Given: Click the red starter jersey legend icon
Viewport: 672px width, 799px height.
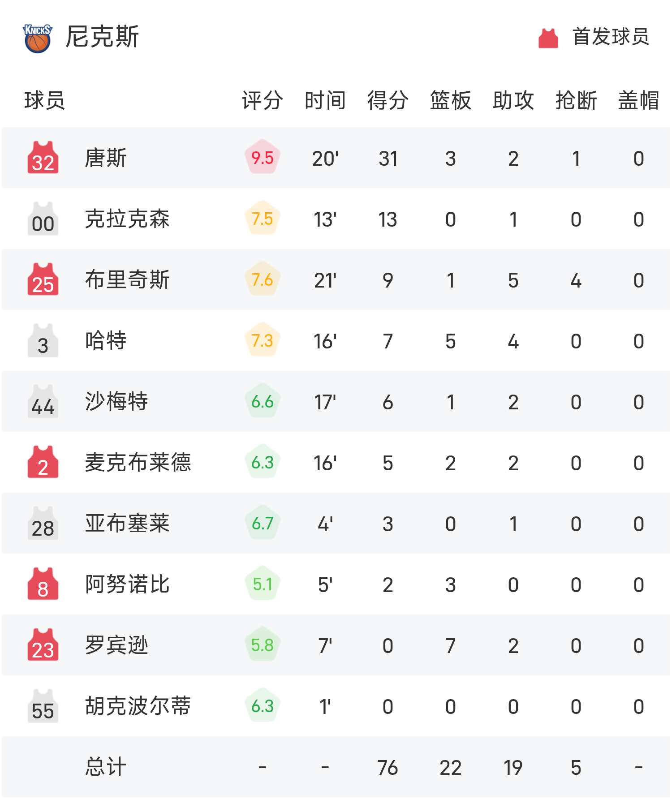Looking at the screenshot, I should click(548, 38).
